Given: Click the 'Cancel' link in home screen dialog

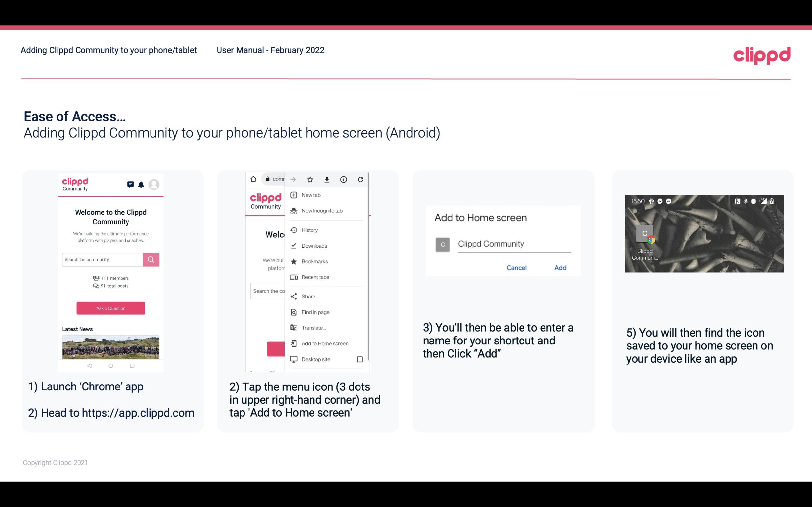Looking at the screenshot, I should coord(516,268).
